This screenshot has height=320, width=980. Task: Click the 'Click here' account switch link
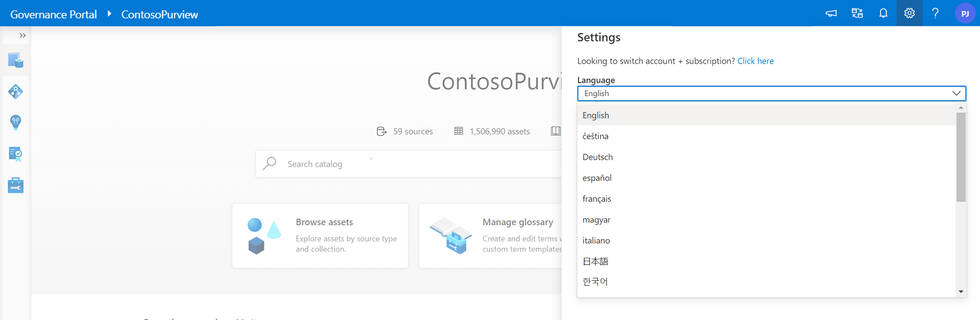(755, 61)
